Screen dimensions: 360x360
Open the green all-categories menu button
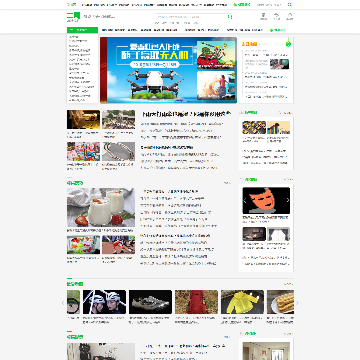(x=82, y=30)
